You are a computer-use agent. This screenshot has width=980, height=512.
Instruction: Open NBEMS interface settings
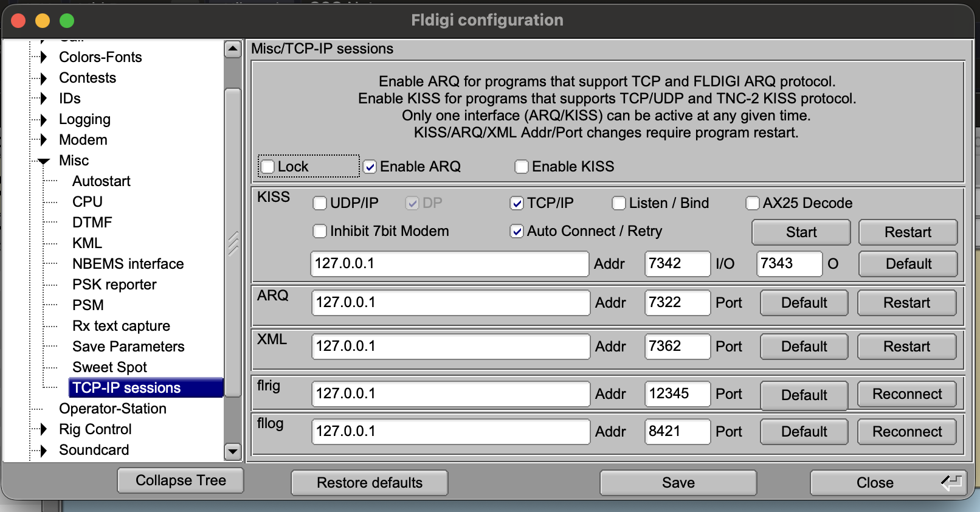128,264
